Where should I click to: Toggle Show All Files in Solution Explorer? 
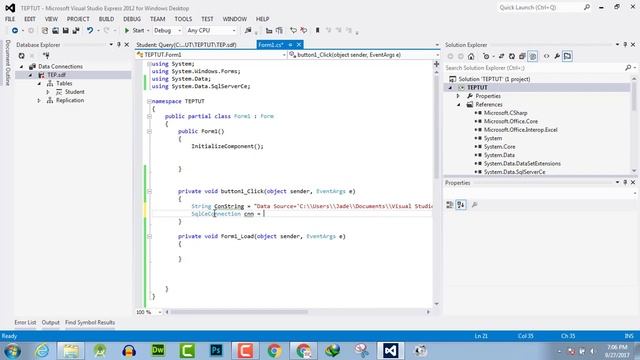tap(533, 56)
